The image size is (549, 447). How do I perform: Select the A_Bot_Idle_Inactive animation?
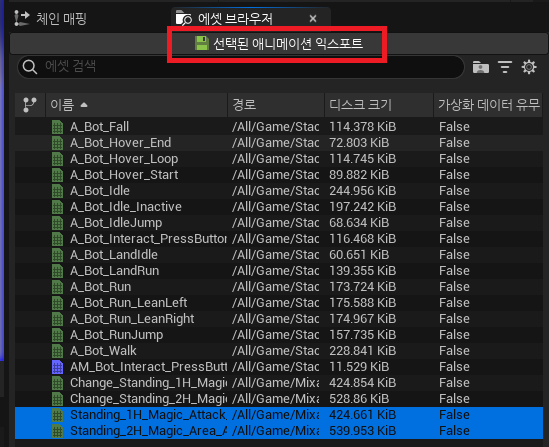click(x=279, y=207)
